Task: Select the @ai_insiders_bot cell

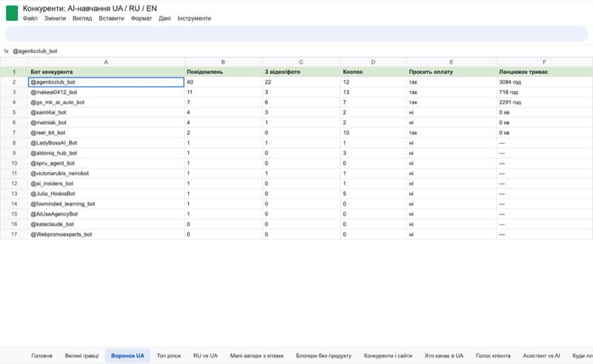Action: (106, 184)
